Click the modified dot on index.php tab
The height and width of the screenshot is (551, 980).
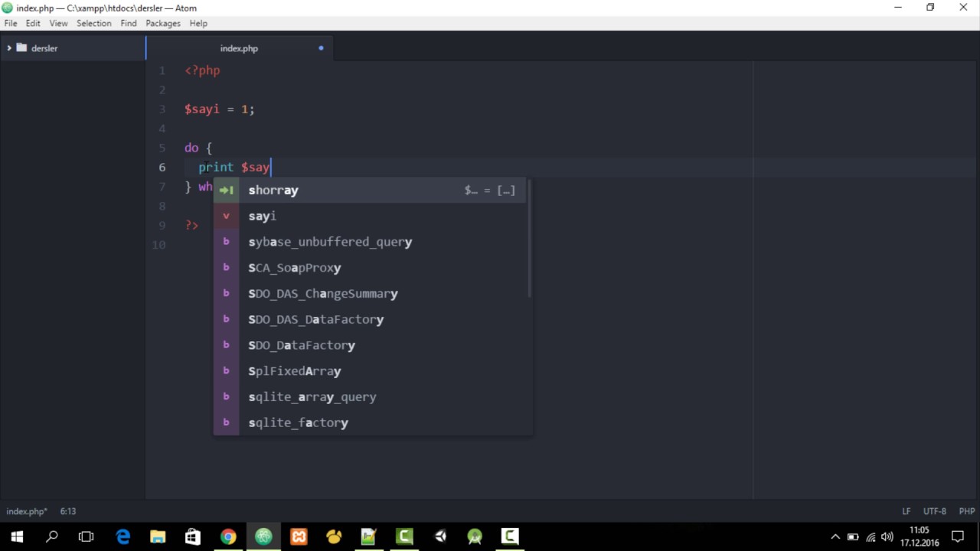pos(321,48)
